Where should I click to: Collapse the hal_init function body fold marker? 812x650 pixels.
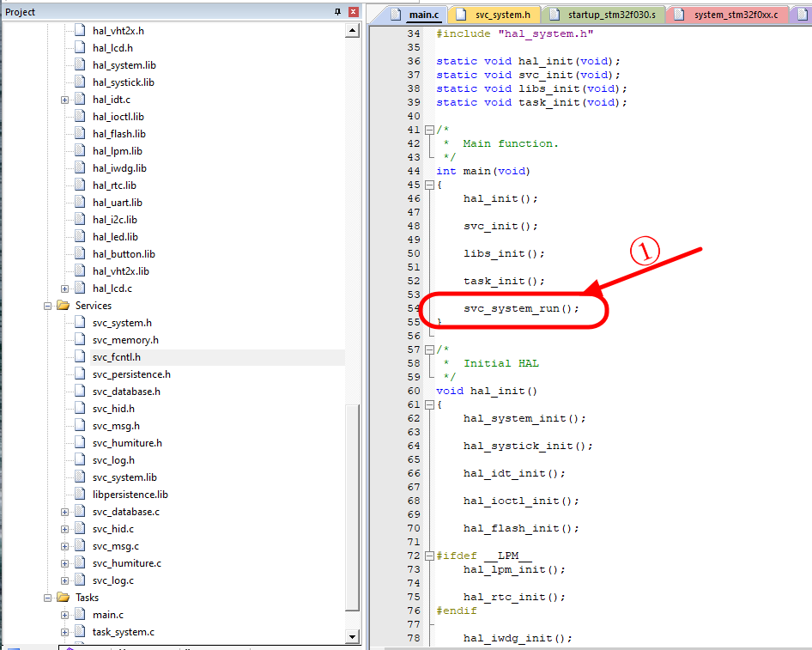point(429,404)
